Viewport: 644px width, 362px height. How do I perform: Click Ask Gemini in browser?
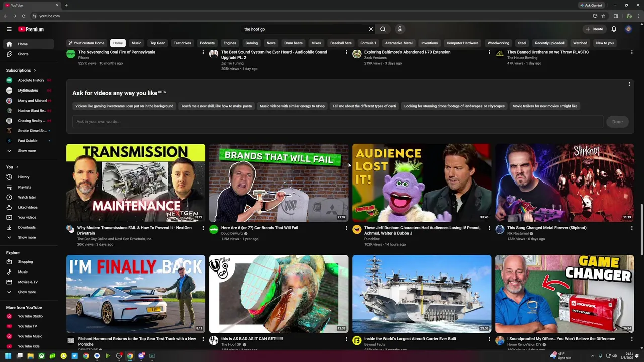click(x=592, y=5)
